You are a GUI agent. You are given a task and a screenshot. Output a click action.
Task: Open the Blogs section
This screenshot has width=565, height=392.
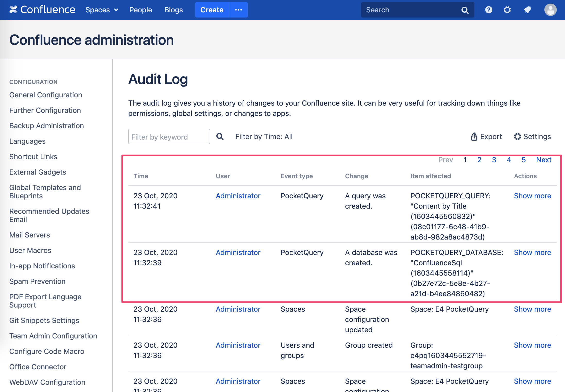click(174, 10)
